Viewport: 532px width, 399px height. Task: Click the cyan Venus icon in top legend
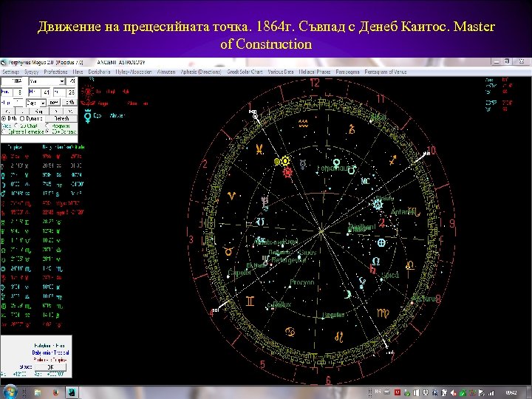[87, 117]
